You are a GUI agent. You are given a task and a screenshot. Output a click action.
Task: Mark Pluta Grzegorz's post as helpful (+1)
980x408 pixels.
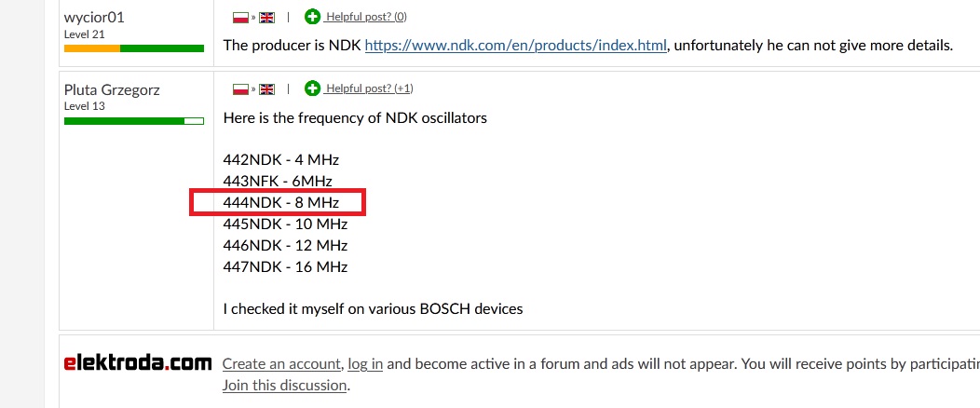click(370, 88)
